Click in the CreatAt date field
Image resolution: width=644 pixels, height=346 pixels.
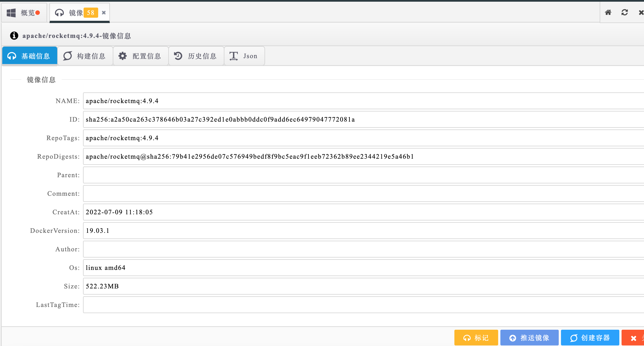(x=364, y=212)
